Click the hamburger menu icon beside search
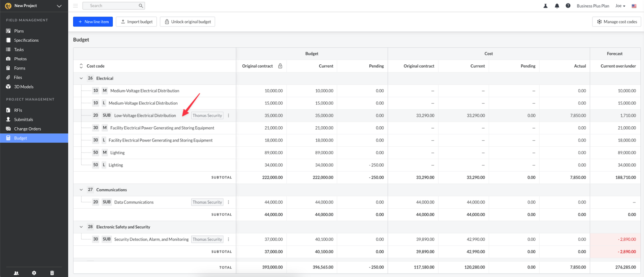The width and height of the screenshot is (644, 277). pos(76,6)
